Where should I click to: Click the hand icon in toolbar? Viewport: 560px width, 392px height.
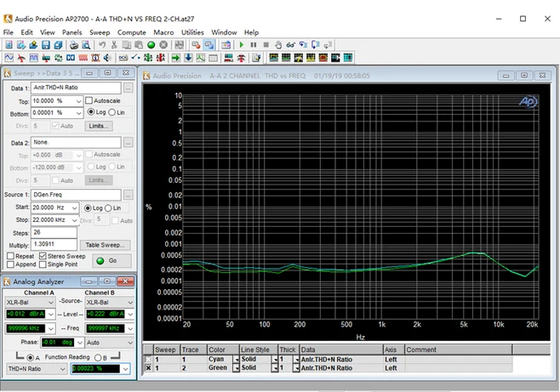pyautogui.click(x=278, y=44)
